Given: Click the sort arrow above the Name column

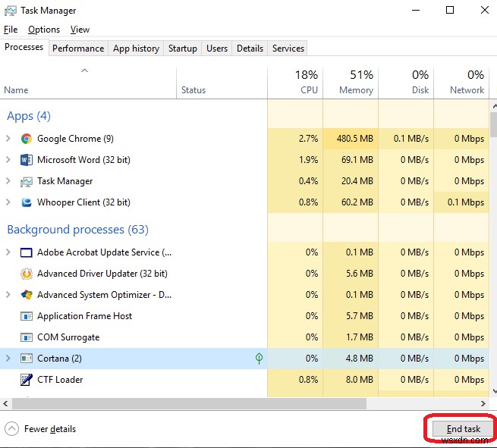Looking at the screenshot, I should pos(85,70).
